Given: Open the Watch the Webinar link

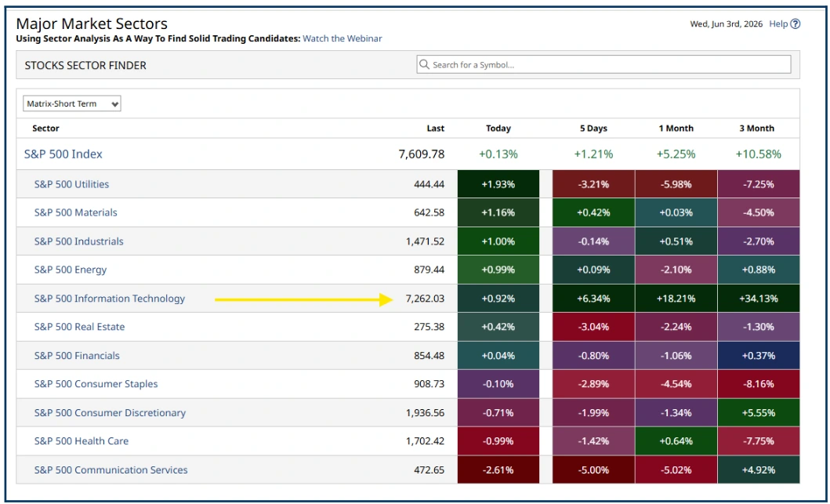Looking at the screenshot, I should 342,38.
